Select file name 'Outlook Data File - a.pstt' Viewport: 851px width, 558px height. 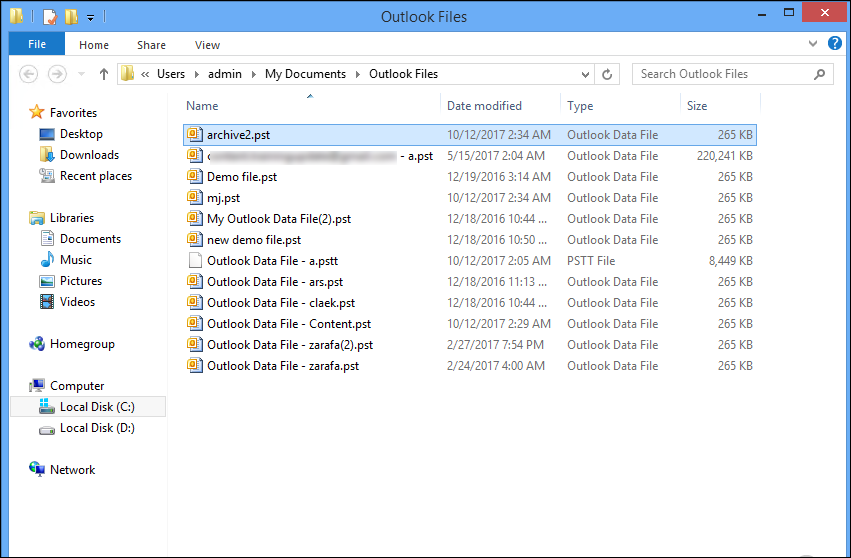pyautogui.click(x=272, y=261)
